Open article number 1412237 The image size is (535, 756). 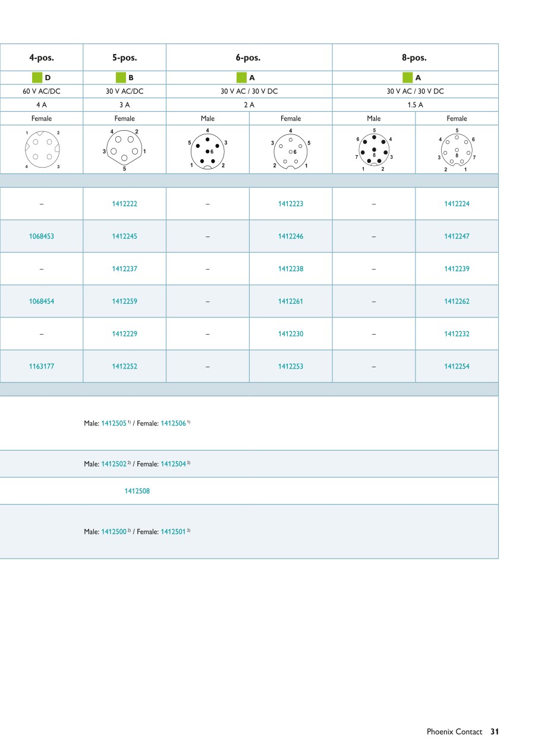click(x=124, y=269)
